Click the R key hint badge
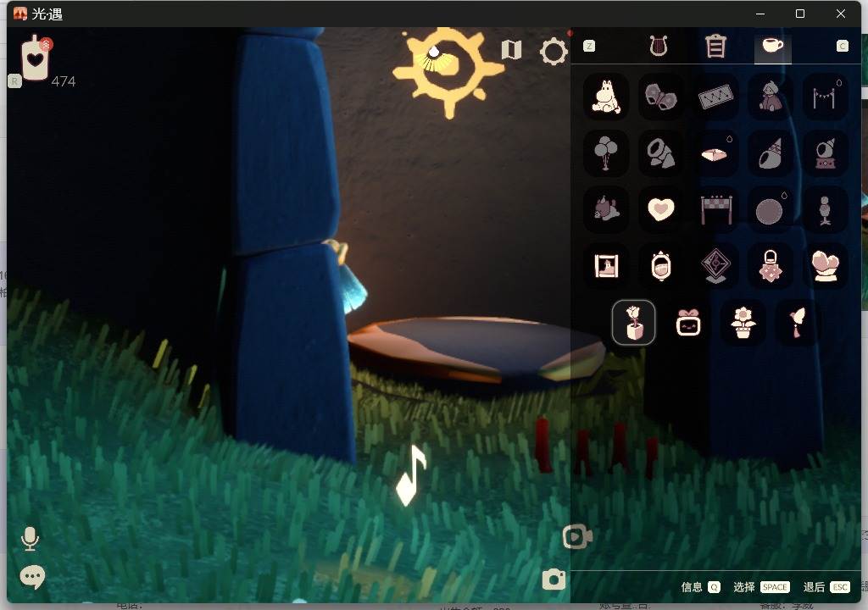Screen dimensions: 868x610 pos(14,81)
